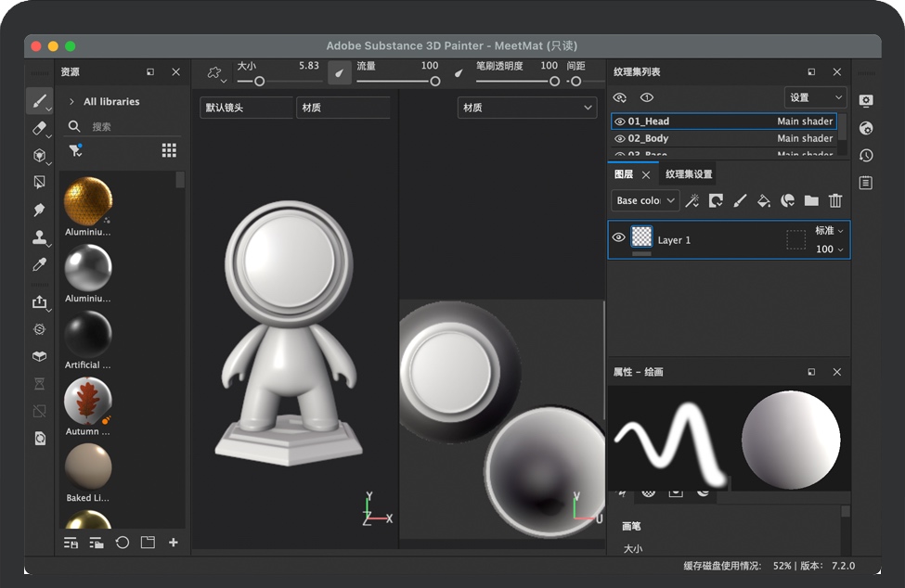Toggle visibility of 01_Head texture set
This screenshot has height=588, width=905.
pyautogui.click(x=620, y=121)
